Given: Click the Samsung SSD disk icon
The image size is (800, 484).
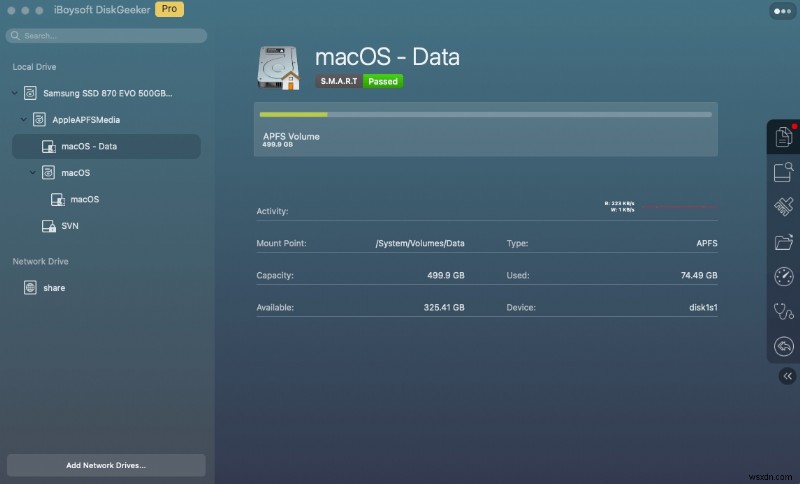Looking at the screenshot, I should point(30,93).
